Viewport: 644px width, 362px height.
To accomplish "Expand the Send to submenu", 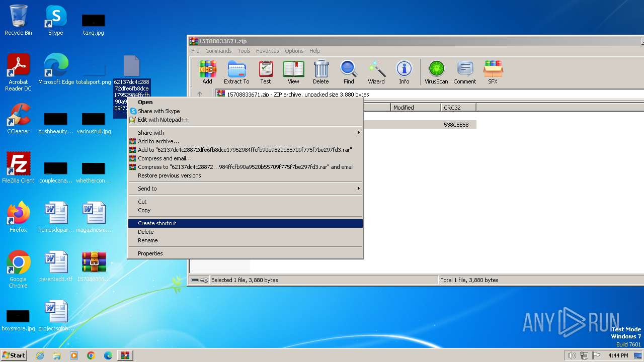I will pyautogui.click(x=246, y=189).
